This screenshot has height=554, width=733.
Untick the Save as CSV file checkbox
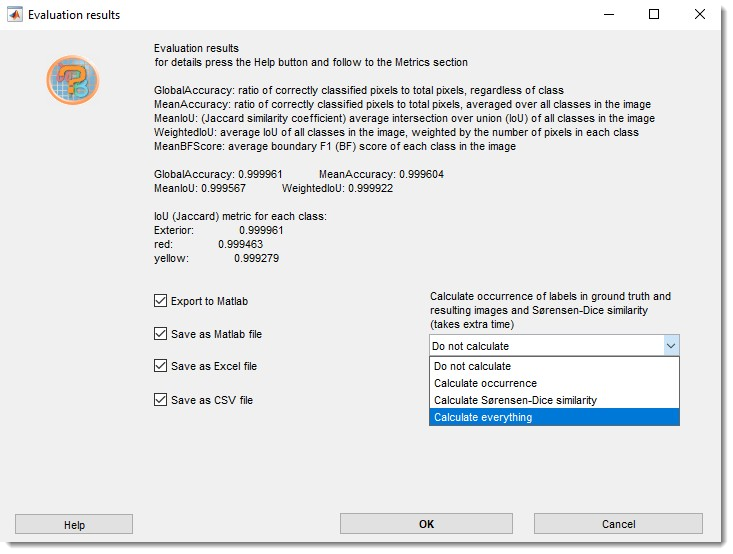click(161, 400)
